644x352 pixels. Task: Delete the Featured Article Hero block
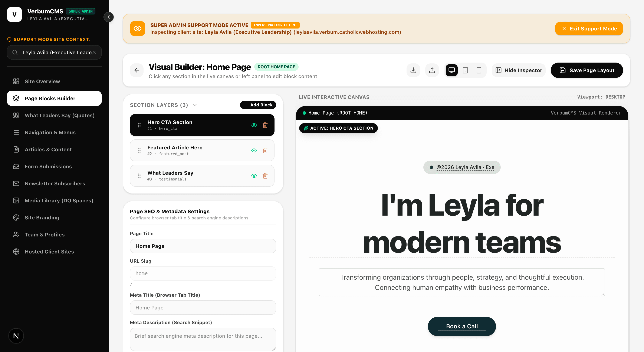pyautogui.click(x=265, y=150)
